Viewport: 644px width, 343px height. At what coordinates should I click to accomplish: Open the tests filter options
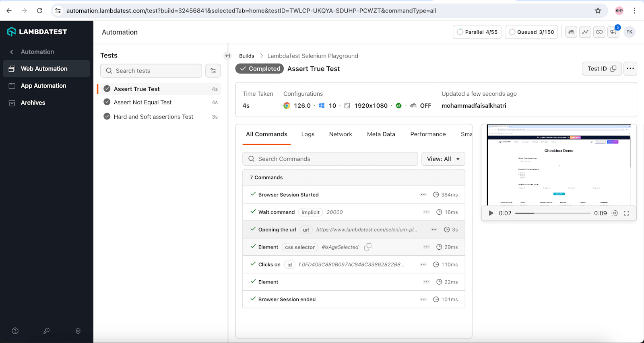(x=213, y=71)
